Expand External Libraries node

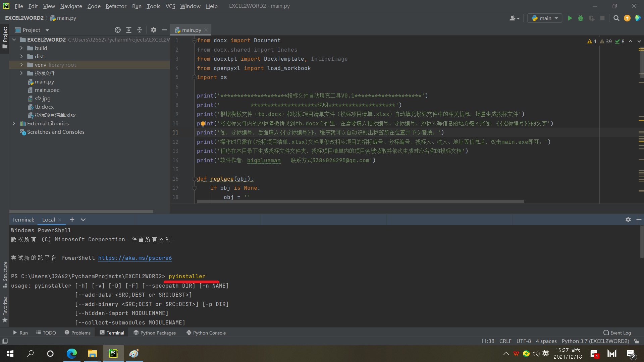pos(14,123)
